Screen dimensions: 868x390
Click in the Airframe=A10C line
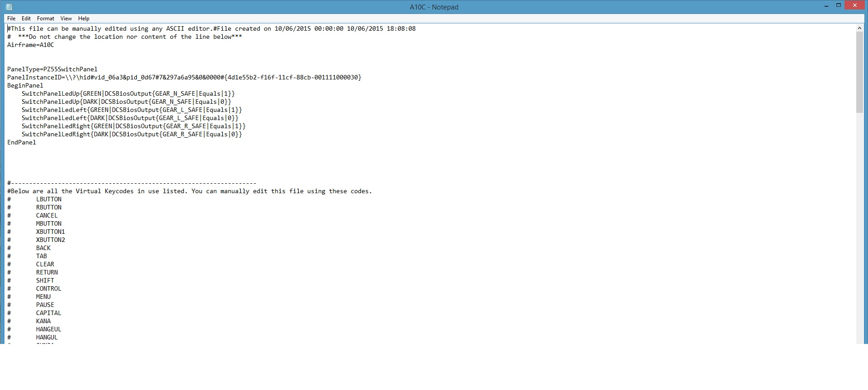[31, 45]
